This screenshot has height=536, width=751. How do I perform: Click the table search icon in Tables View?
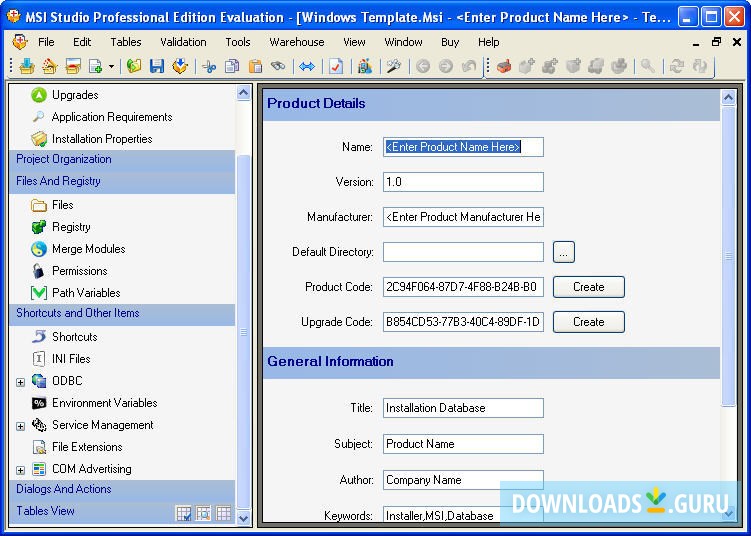coord(203,513)
